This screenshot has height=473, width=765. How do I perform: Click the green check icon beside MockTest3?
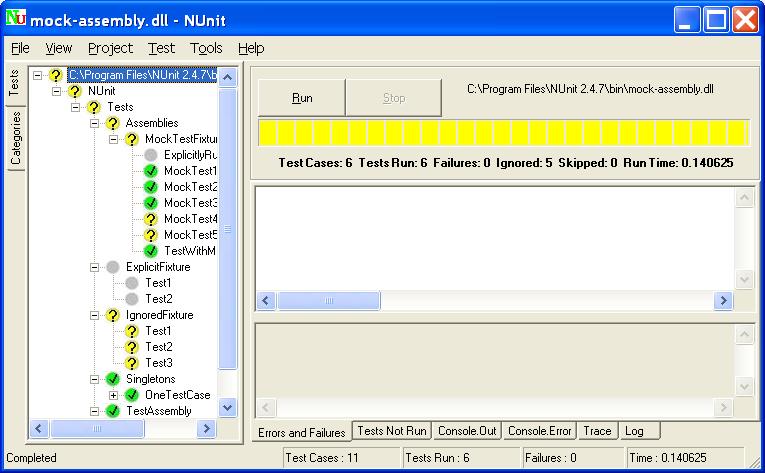[151, 203]
